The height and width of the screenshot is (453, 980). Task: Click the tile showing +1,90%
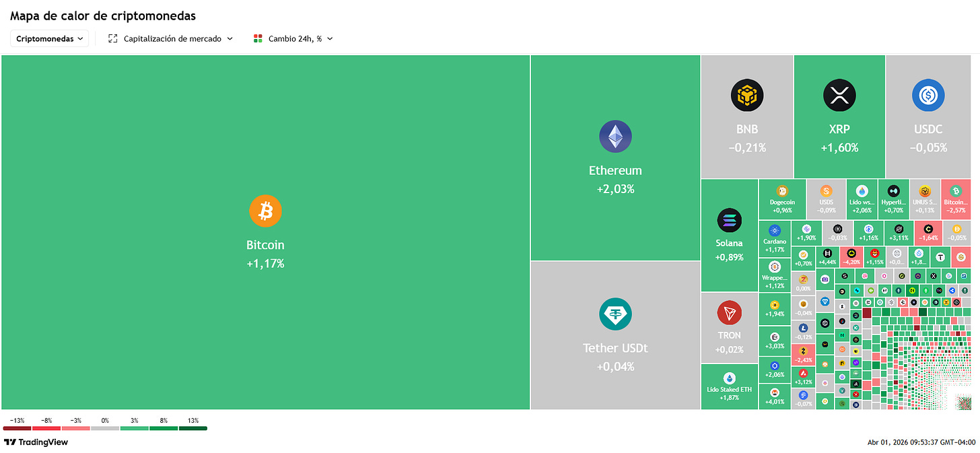(806, 233)
